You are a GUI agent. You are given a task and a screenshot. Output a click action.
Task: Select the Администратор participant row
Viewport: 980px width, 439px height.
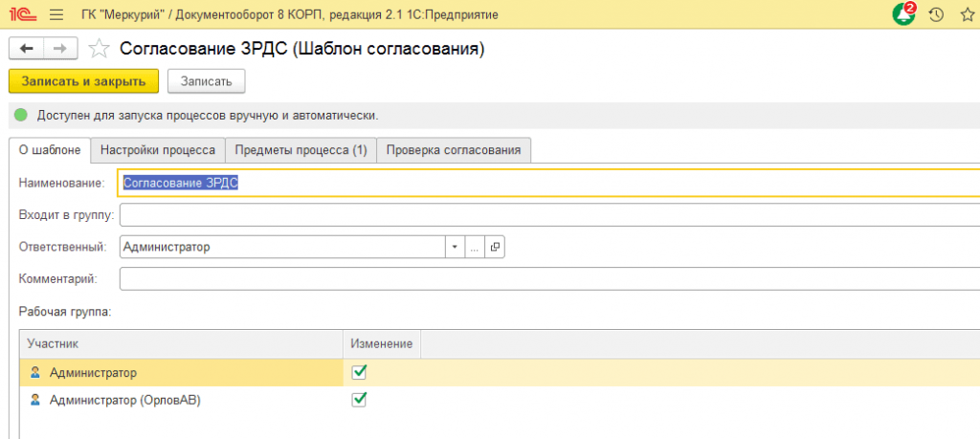click(x=500, y=373)
